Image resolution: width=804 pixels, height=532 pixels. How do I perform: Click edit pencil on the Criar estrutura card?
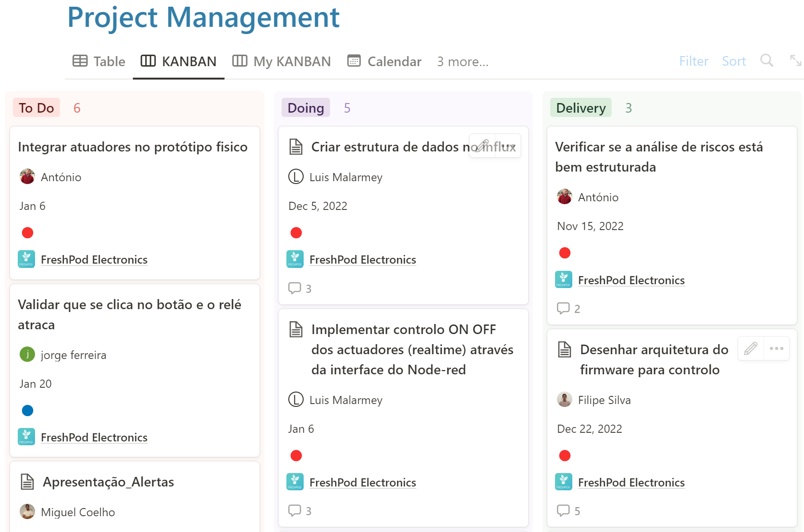point(482,146)
